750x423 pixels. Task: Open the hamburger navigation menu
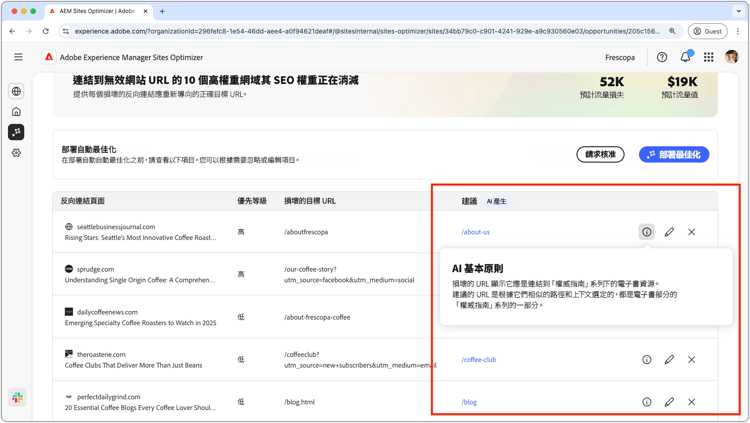[x=18, y=57]
